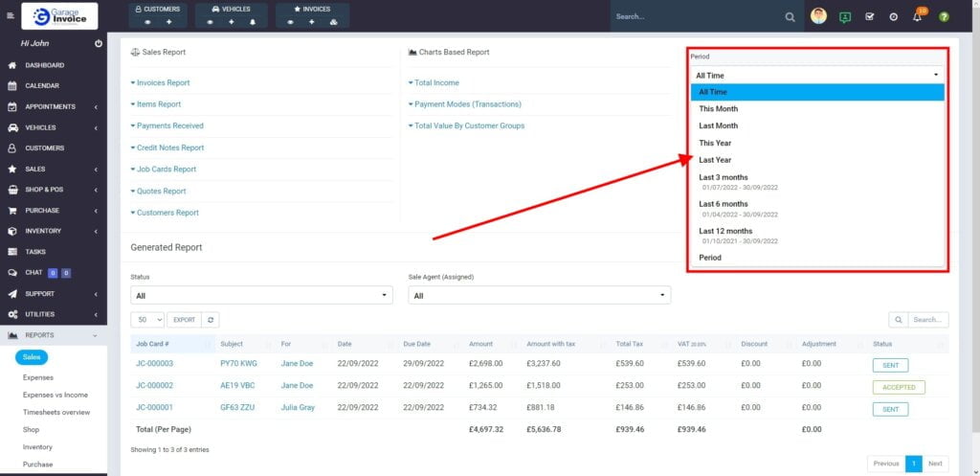Viewport: 980px width, 476px height.
Task: Open the timer clock icon in header
Action: click(893, 17)
